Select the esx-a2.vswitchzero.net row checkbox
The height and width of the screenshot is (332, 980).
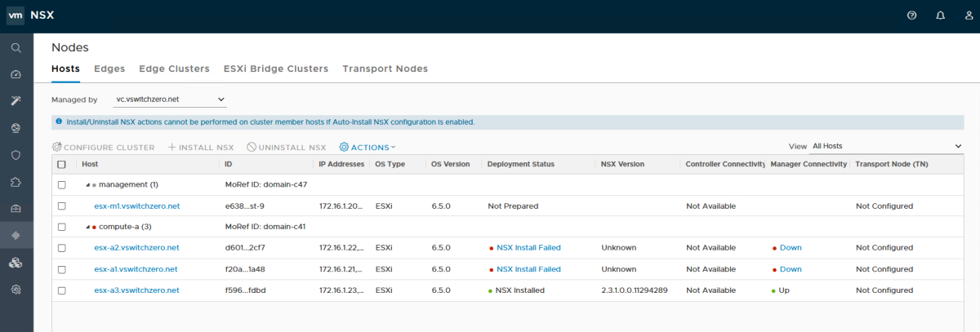pyautogui.click(x=61, y=248)
